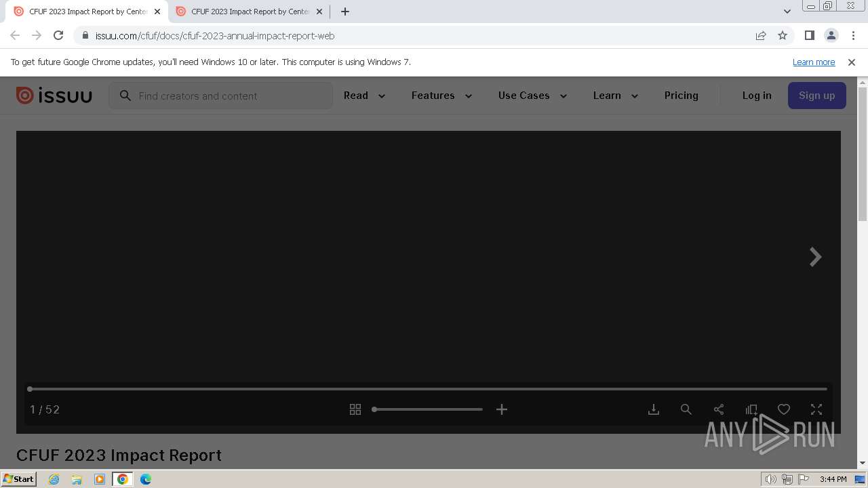Add the publication to a stack
Image resolution: width=868 pixels, height=488 pixels.
[751, 409]
